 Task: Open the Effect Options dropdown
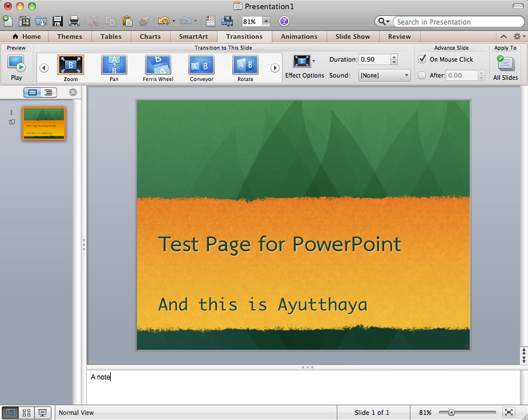tap(304, 67)
